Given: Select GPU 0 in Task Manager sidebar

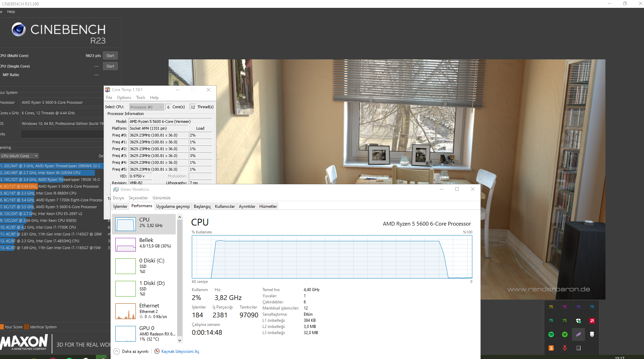Looking at the screenshot, I should (144, 333).
